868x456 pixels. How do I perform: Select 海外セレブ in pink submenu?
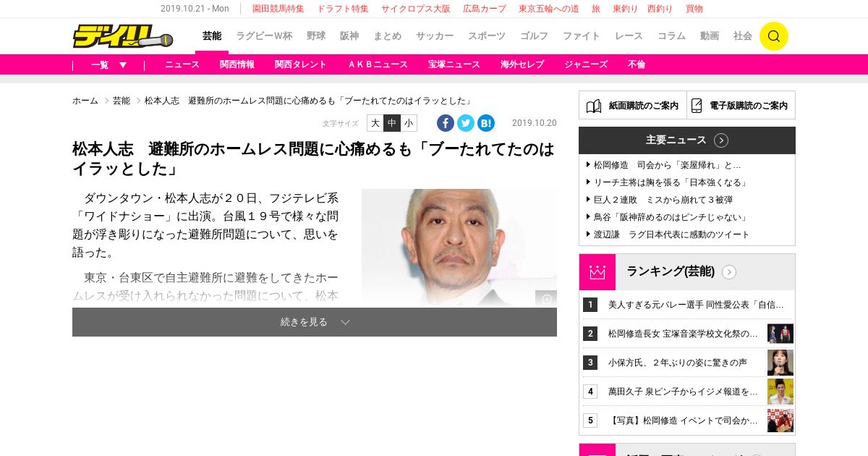(522, 64)
